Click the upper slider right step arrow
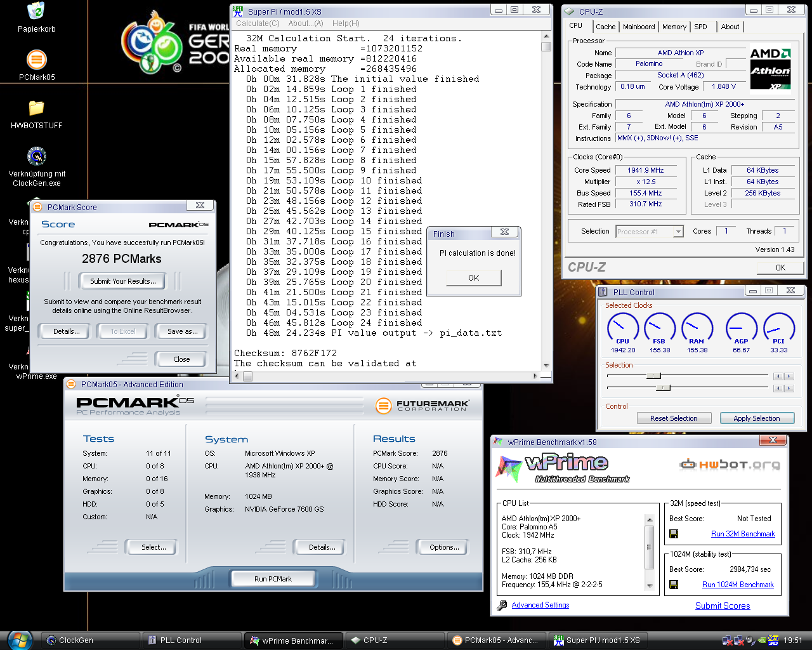 [789, 376]
